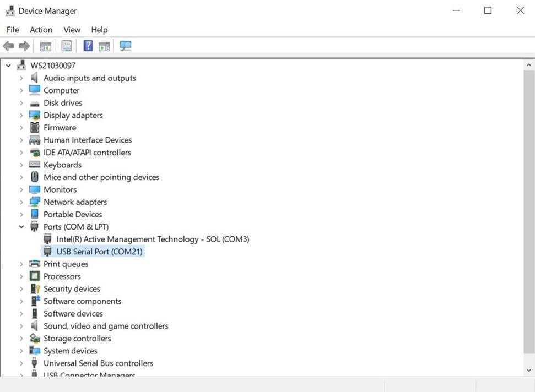This screenshot has height=392, width=535.
Task: Expand Universal Serial Bus controllers
Action: point(21,363)
